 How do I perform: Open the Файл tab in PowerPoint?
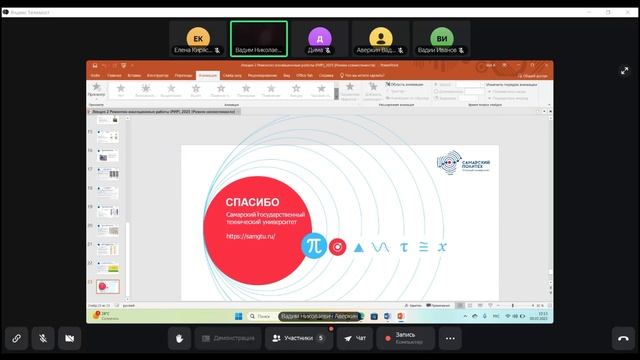95,76
